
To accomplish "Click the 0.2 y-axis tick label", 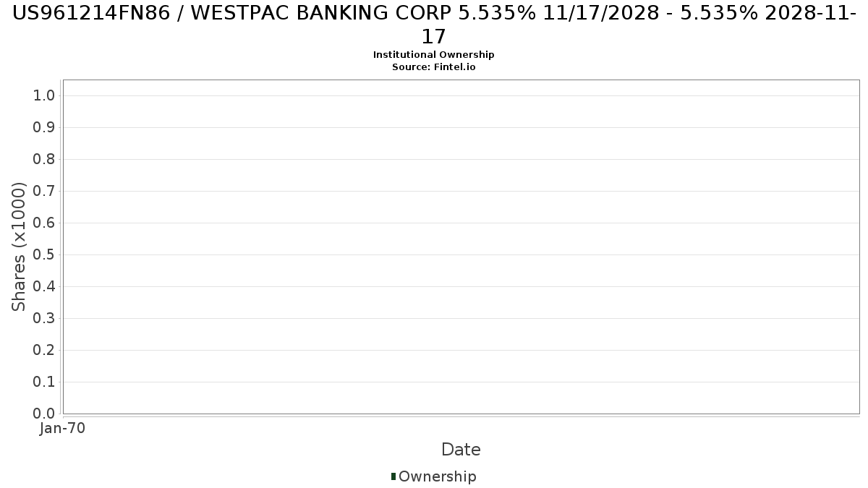I will coord(44,351).
